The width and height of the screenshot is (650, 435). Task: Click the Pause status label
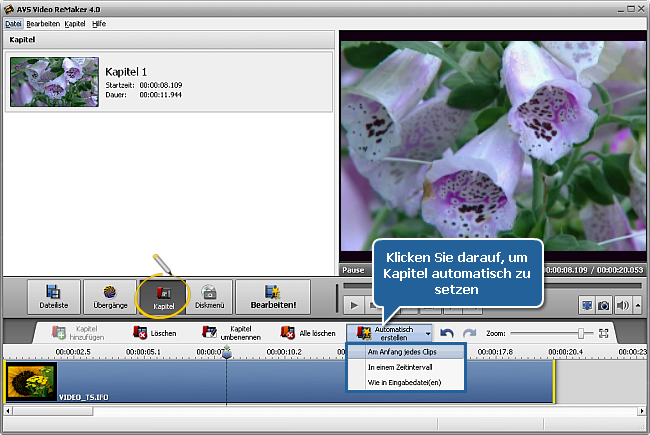click(353, 270)
